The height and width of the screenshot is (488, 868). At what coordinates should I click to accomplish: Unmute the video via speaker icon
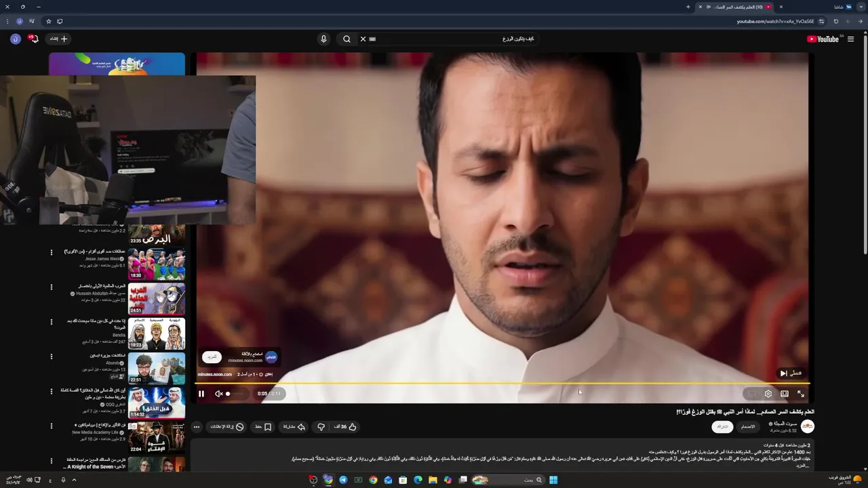pyautogui.click(x=219, y=394)
